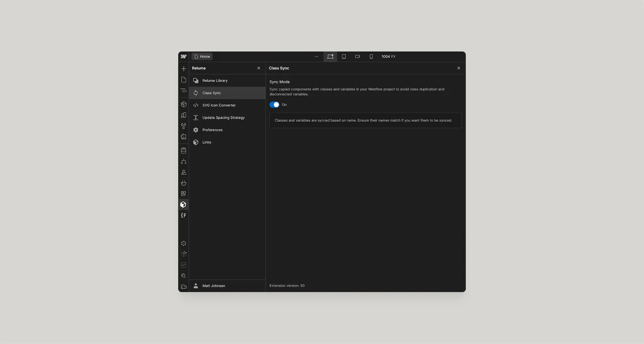Select Class Sync menu item
644x344 pixels.
click(x=227, y=93)
